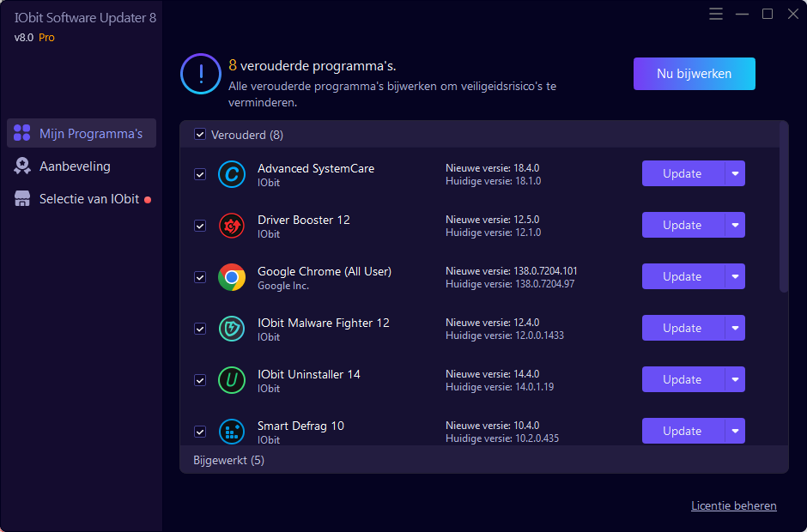Uncheck the Verouderd (8) select-all checkbox
The width and height of the screenshot is (807, 532).
(200, 135)
